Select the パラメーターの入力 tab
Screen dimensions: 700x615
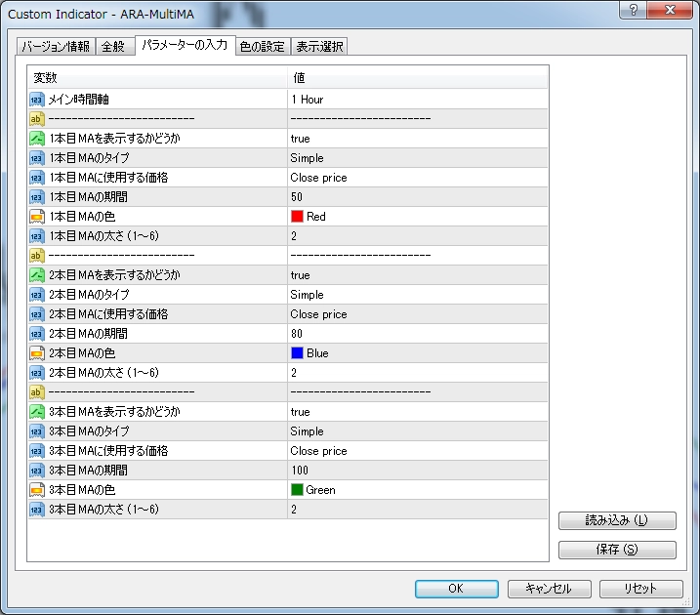[185, 45]
